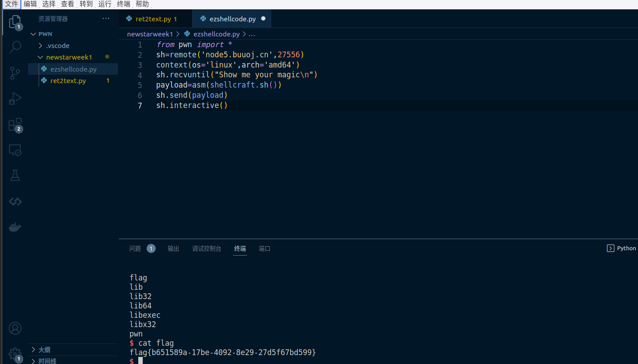Viewport: 638px width, 364px height.
Task: Switch to the 输出 output panel tab
Action: 173,249
